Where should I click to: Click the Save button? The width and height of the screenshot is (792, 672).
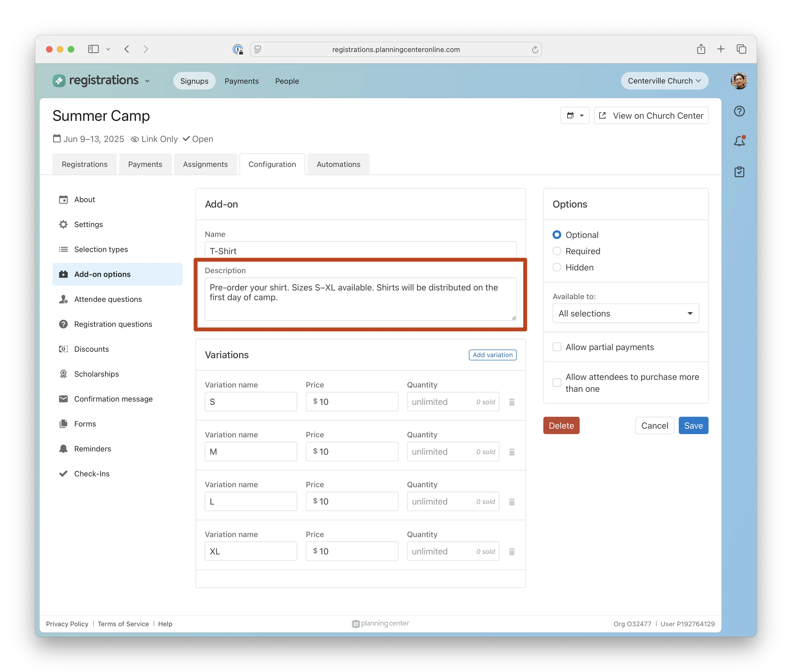[693, 425]
